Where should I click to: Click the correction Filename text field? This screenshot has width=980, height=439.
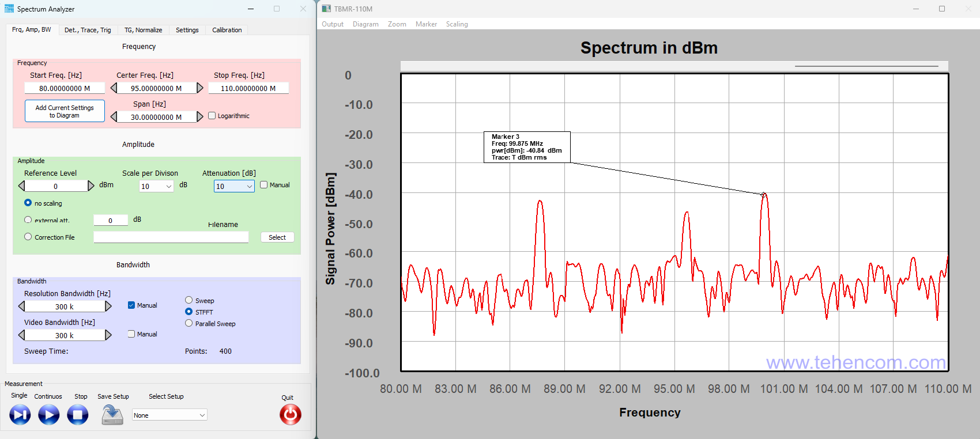pos(171,237)
